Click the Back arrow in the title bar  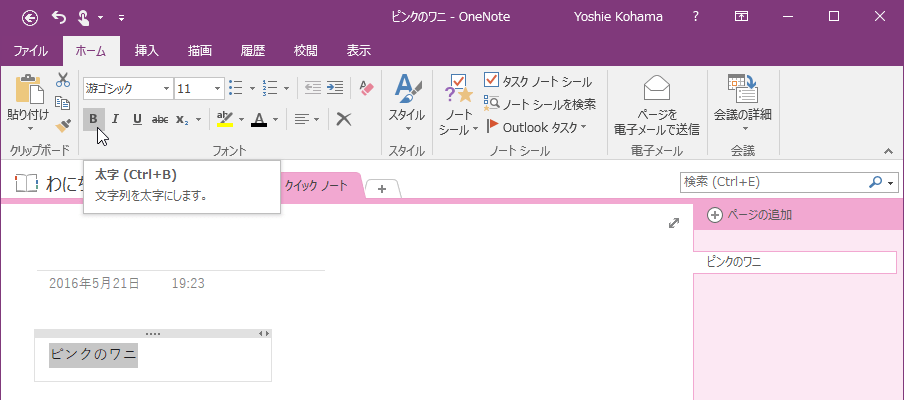30,17
